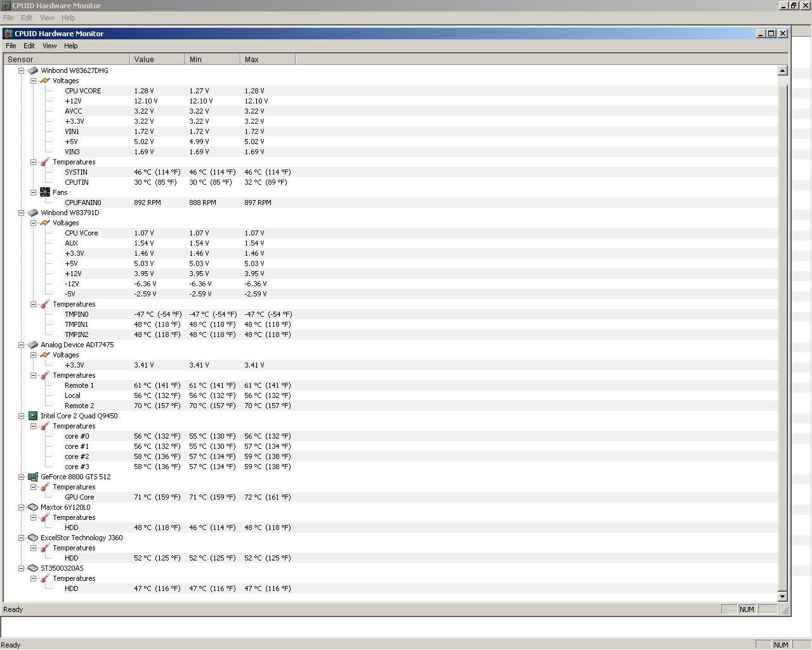The width and height of the screenshot is (812, 650).
Task: Select the Remote 2 temperature row
Action: click(x=391, y=406)
